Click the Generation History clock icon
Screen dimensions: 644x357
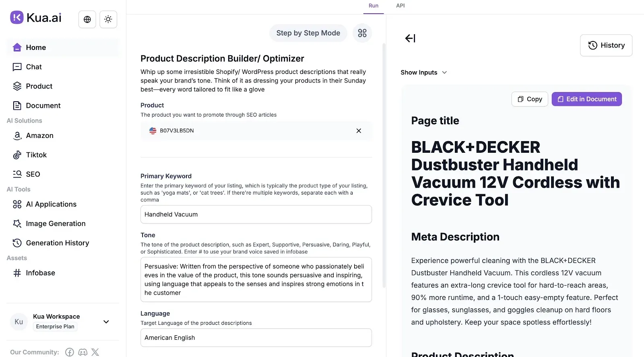(17, 243)
